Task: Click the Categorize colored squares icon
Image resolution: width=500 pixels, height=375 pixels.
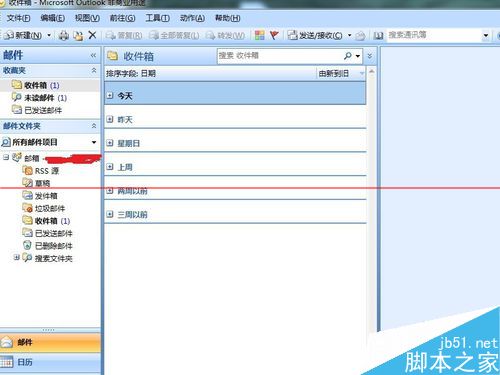Action: pyautogui.click(x=259, y=35)
